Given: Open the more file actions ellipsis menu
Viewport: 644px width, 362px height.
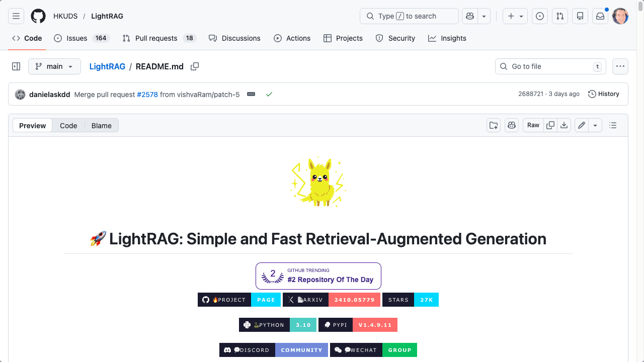Looking at the screenshot, I should coord(620,66).
